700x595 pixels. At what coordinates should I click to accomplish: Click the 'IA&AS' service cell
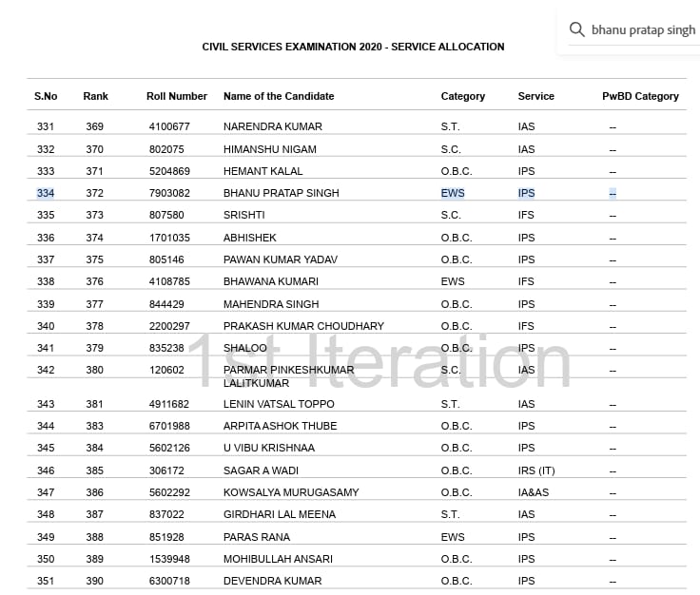coord(533,492)
